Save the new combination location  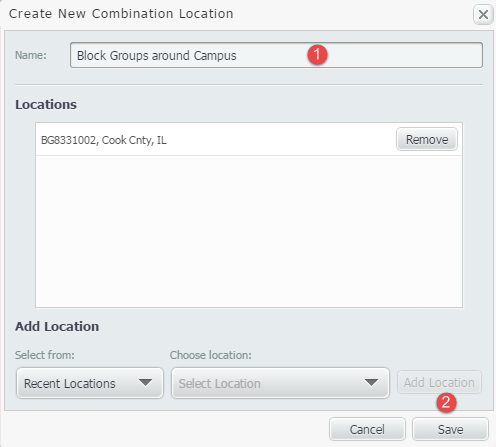[450, 429]
